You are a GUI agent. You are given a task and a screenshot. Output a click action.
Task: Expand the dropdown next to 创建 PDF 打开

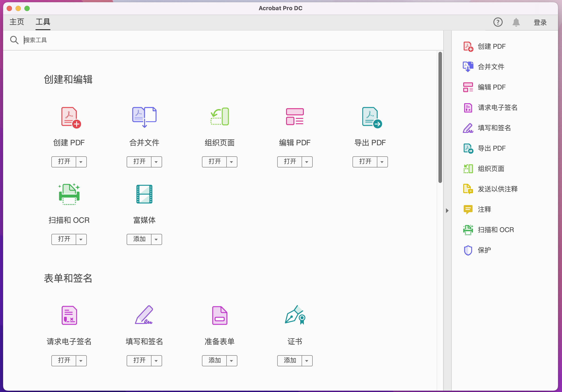click(81, 162)
